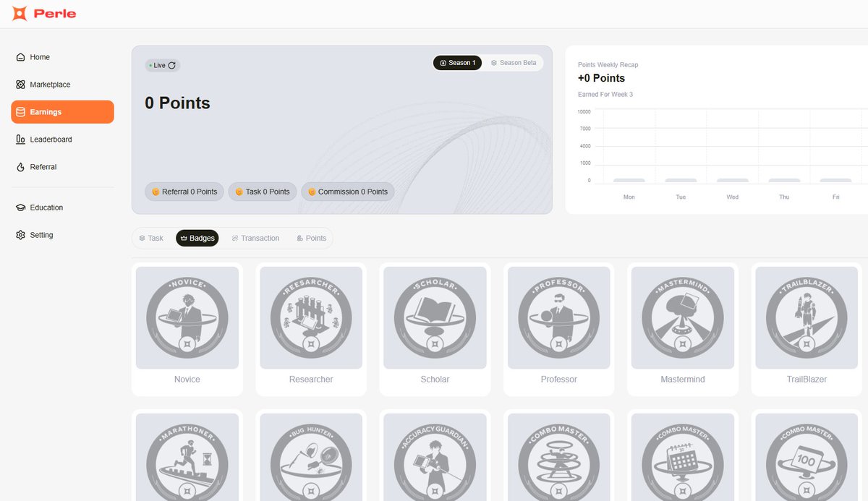868x501 pixels.
Task: Click the Researcher badge label
Action: [x=311, y=380]
